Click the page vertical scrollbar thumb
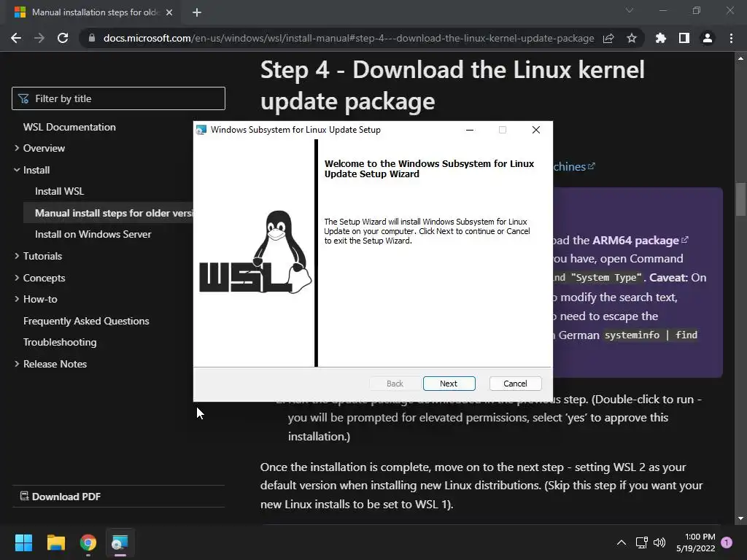 tap(740, 199)
